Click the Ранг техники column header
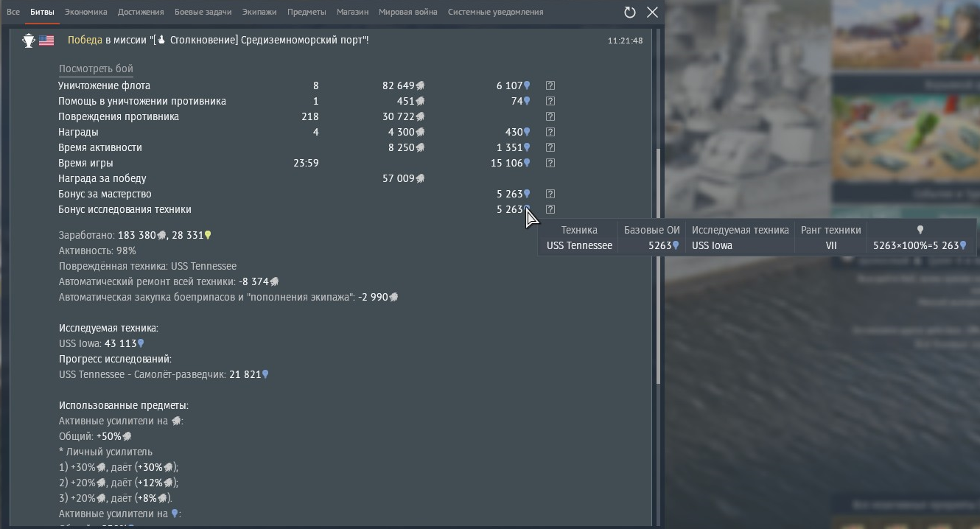Viewport: 980px width, 529px height. (x=830, y=230)
